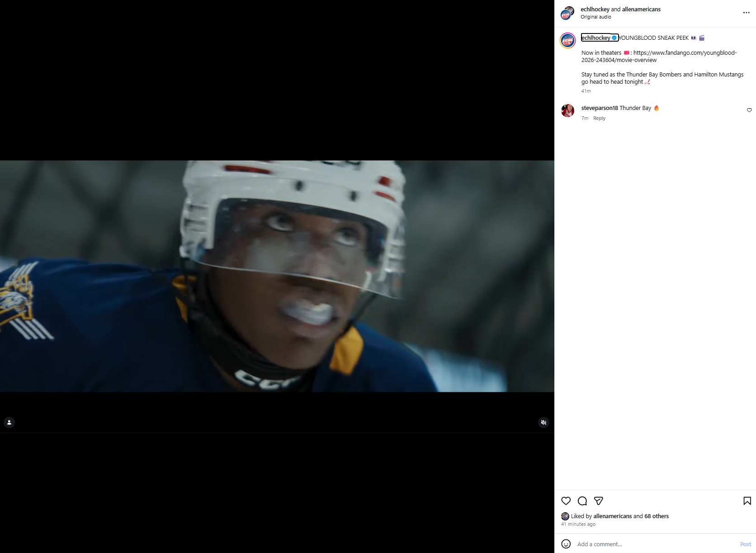Viewport: 756px width, 553px height.
Task: Click the 41 minutes ago timestamp
Action: [578, 524]
